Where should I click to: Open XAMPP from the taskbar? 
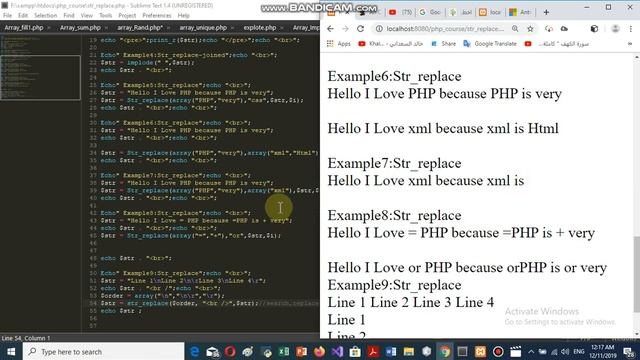(x=480, y=351)
